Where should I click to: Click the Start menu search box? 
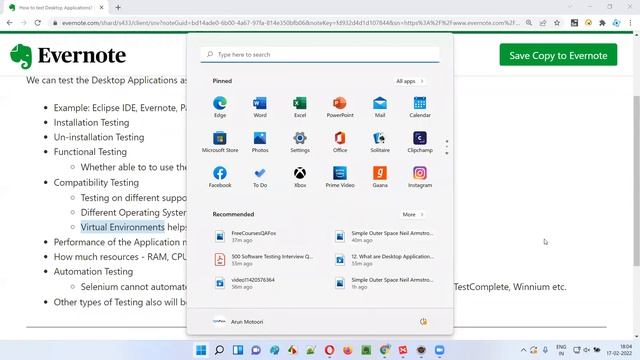(x=320, y=54)
